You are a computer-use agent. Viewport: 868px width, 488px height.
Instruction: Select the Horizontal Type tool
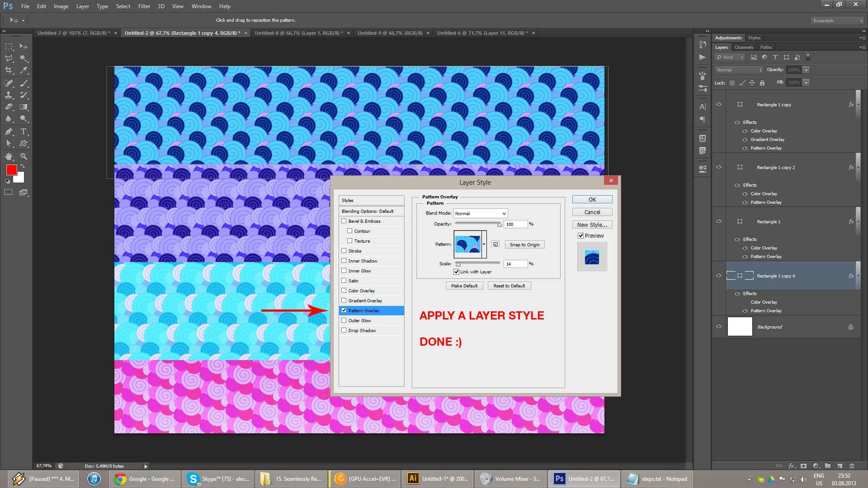(x=24, y=131)
